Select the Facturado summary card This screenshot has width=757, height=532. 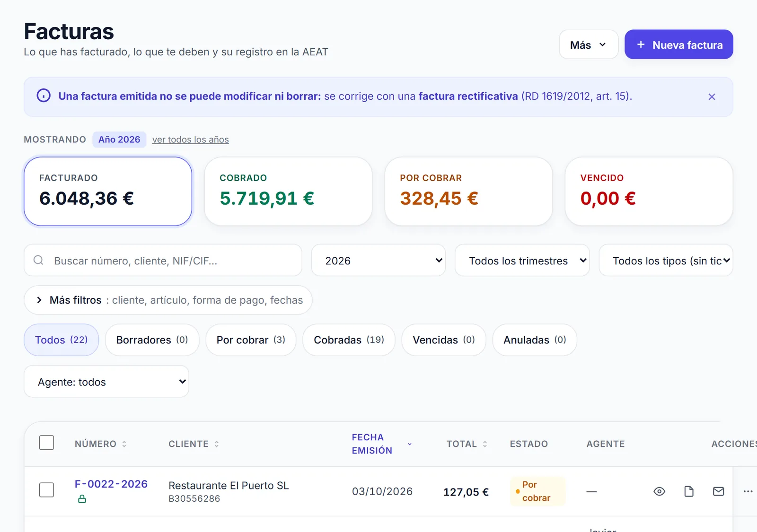pos(108,191)
